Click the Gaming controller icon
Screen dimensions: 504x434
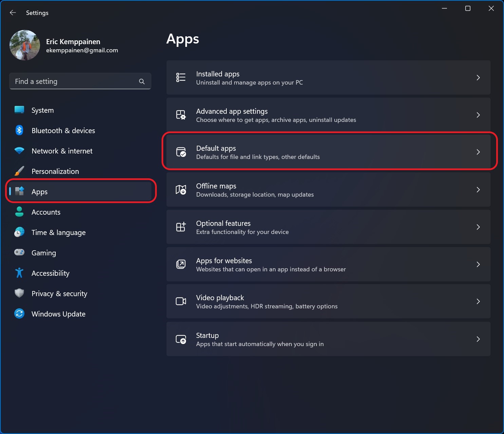pos(19,252)
